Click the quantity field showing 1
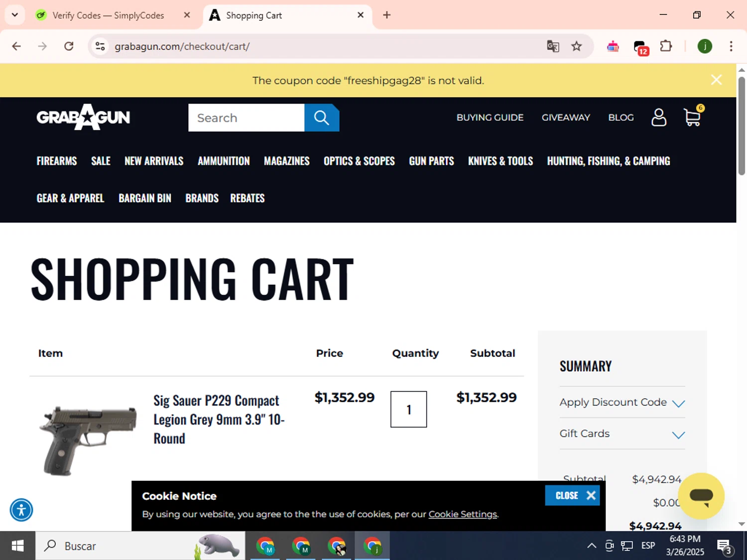 (x=408, y=409)
